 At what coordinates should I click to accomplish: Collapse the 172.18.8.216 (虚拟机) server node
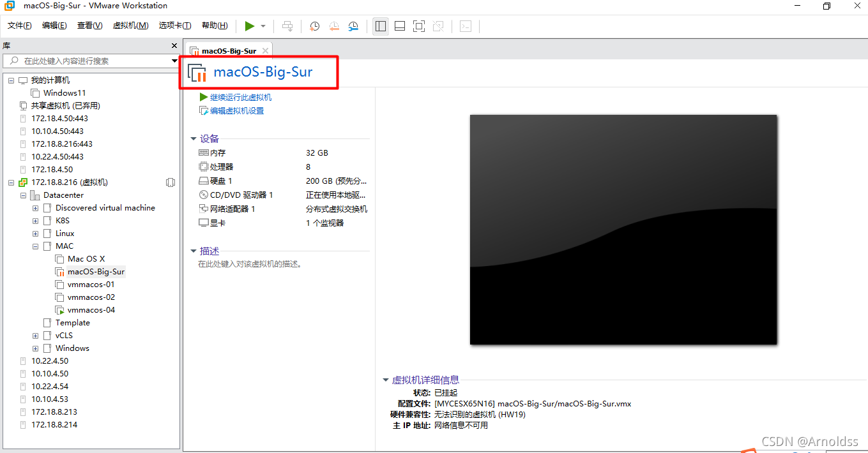coord(11,182)
